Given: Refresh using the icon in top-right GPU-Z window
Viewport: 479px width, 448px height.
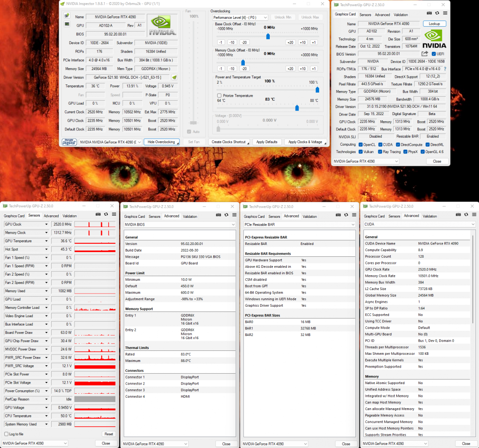Looking at the screenshot, I should (437, 13).
